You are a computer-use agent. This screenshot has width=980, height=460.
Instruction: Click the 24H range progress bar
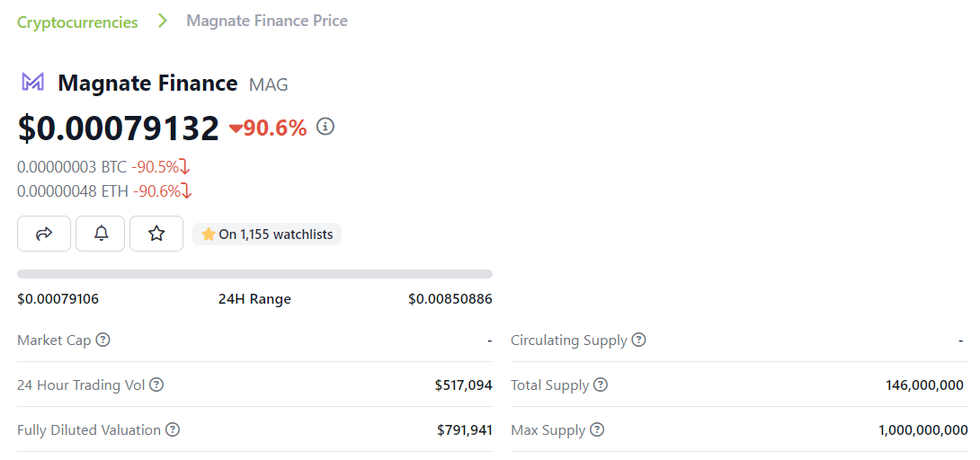255,273
